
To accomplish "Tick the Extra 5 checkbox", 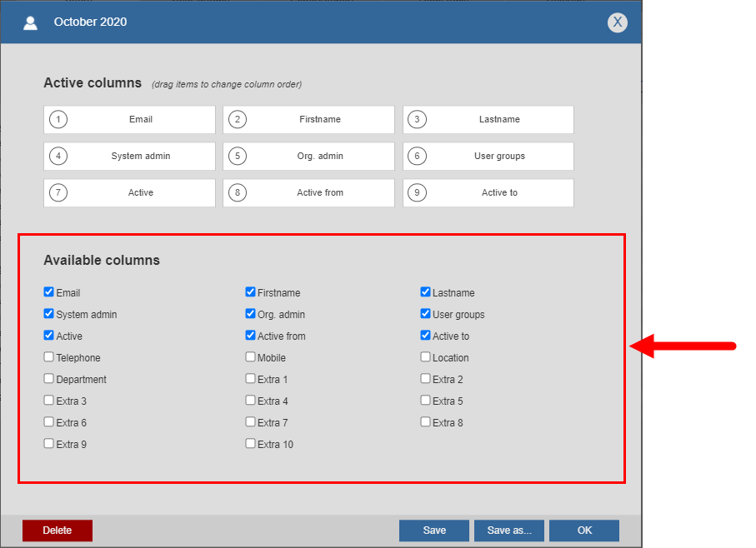I will coord(425,400).
